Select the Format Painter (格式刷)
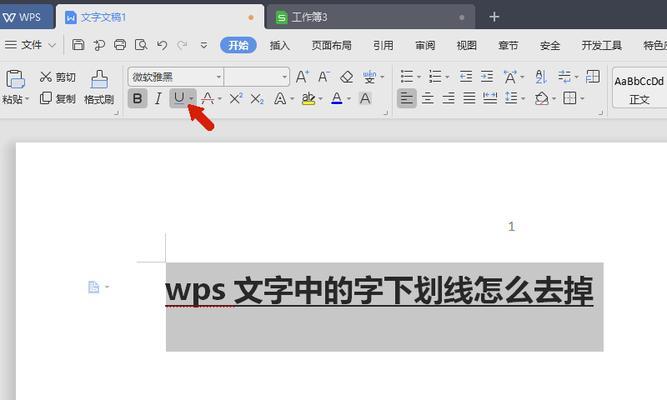 click(99, 88)
